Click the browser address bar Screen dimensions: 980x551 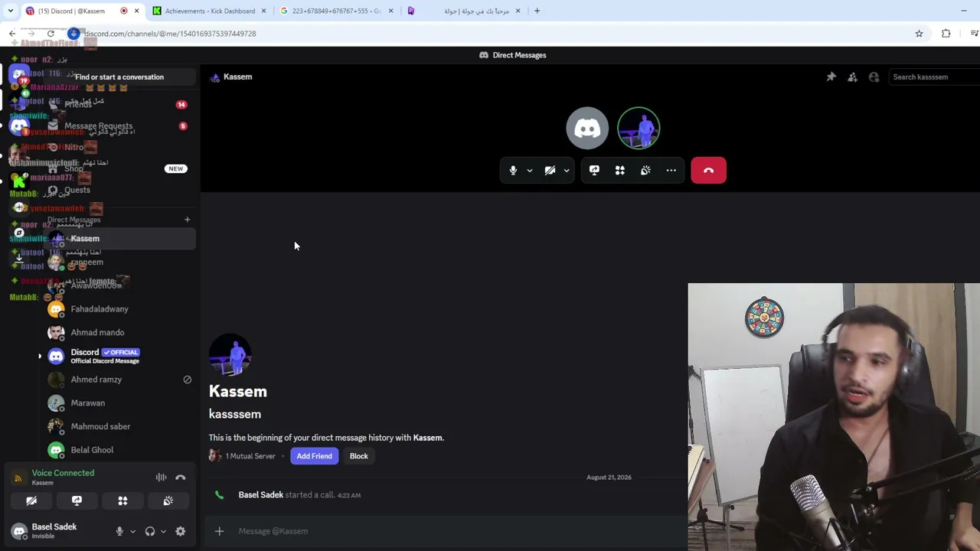(490, 34)
